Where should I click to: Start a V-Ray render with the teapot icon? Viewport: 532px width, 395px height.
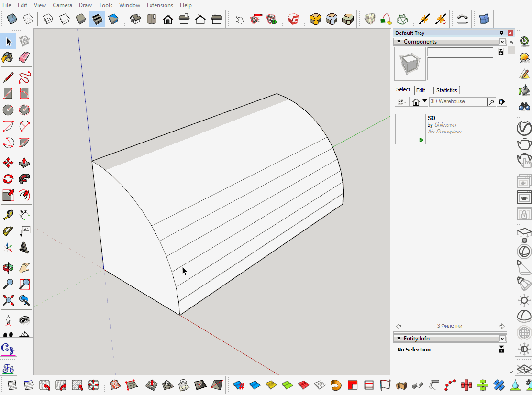point(524,143)
